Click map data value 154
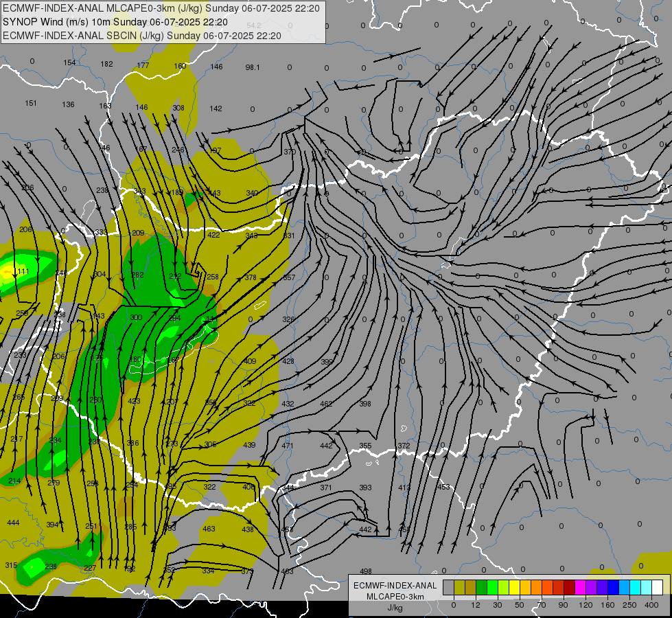Screen dimensions: 672x618 tap(69, 62)
